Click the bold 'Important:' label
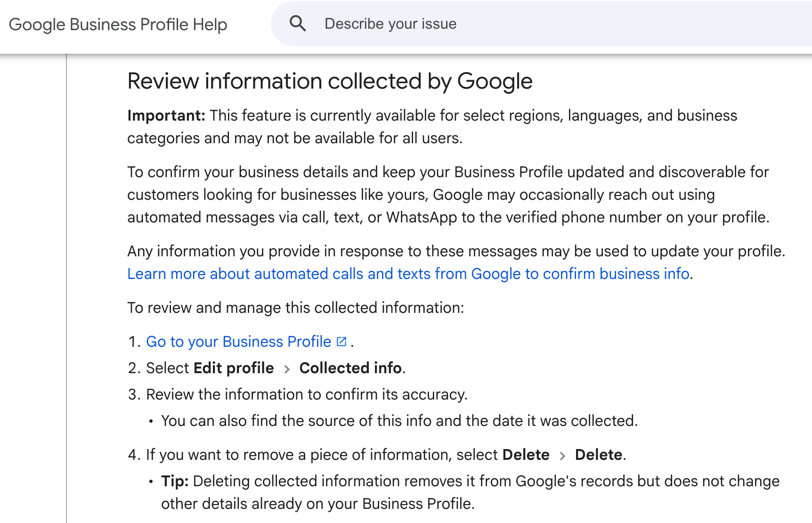This screenshot has height=523, width=812. click(x=166, y=115)
